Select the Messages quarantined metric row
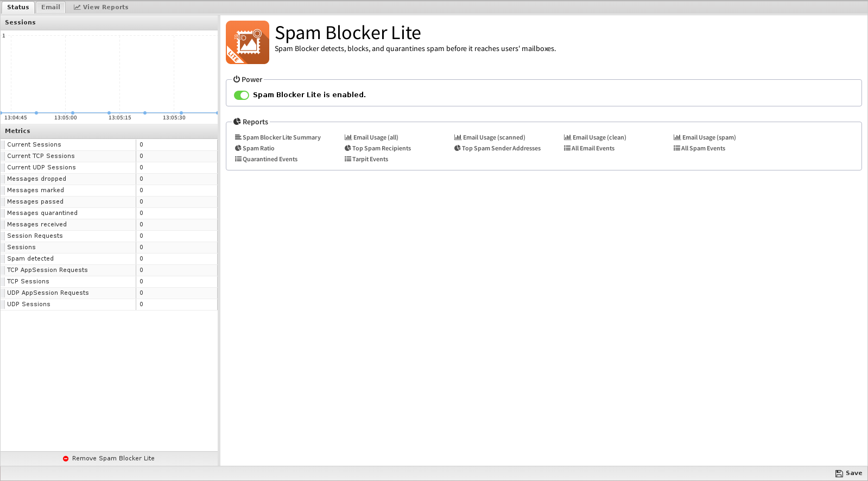The image size is (868, 481). [x=109, y=213]
